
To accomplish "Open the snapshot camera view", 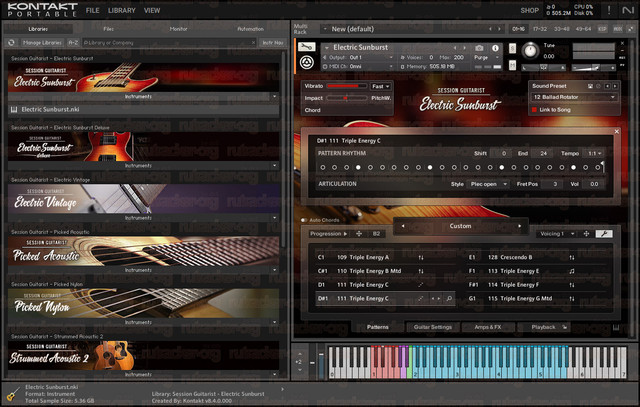I will click(x=479, y=48).
